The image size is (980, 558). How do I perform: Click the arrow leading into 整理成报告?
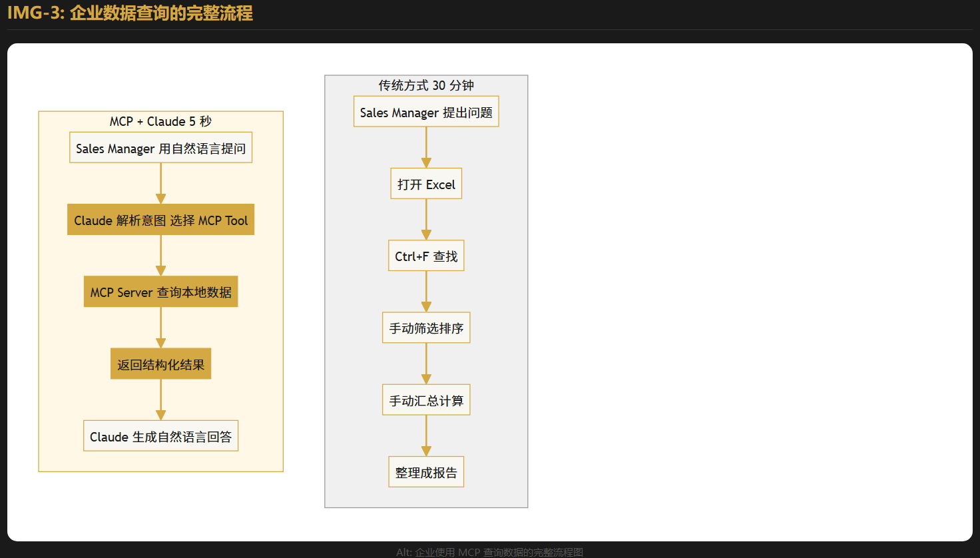(x=426, y=435)
